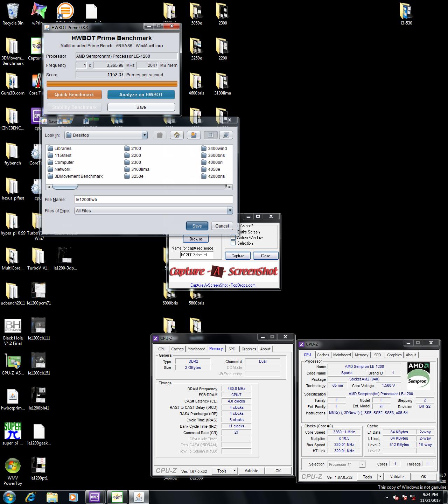Select the 5050e desktop folder
The height and width of the screenshot is (504, 448).
click(196, 14)
